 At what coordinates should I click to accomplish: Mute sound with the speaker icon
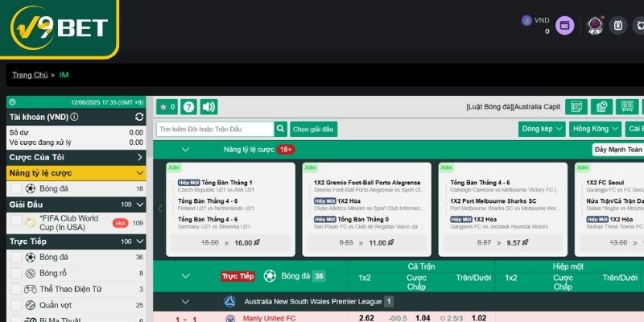pos(208,107)
